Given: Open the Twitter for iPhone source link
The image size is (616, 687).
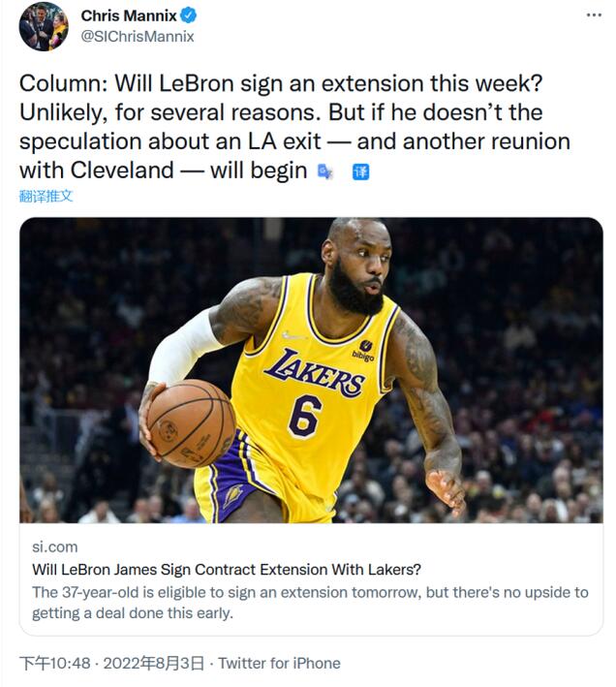Looking at the screenshot, I should (279, 664).
